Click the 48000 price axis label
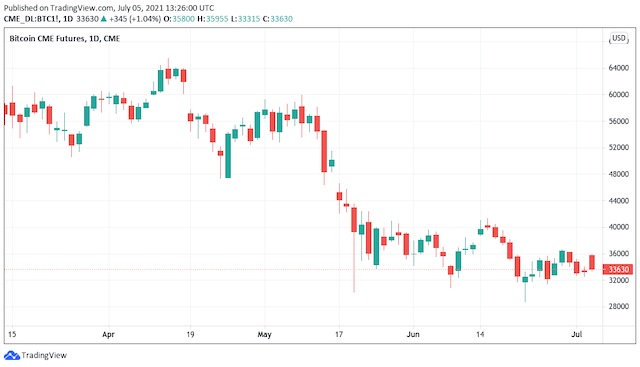640x367 pixels. click(618, 174)
